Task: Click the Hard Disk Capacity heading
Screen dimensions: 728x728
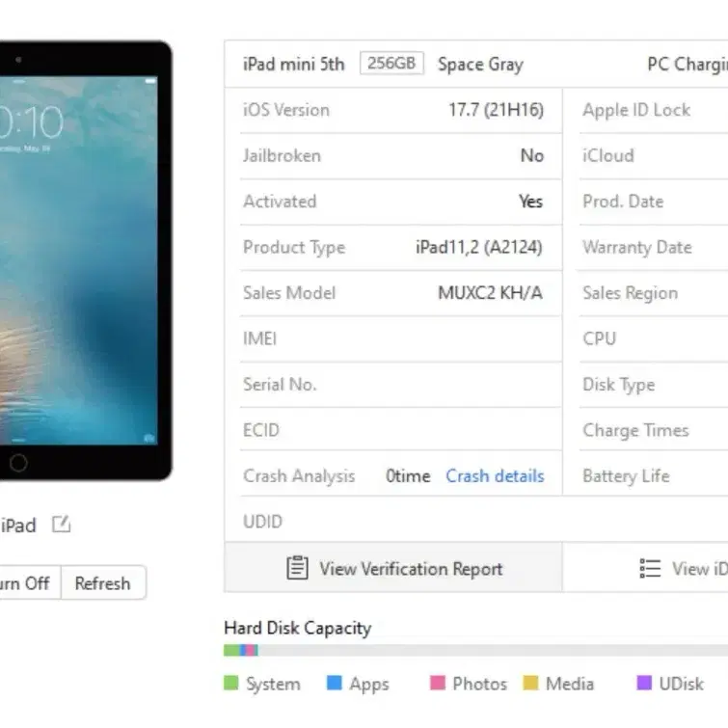Action: click(x=298, y=628)
